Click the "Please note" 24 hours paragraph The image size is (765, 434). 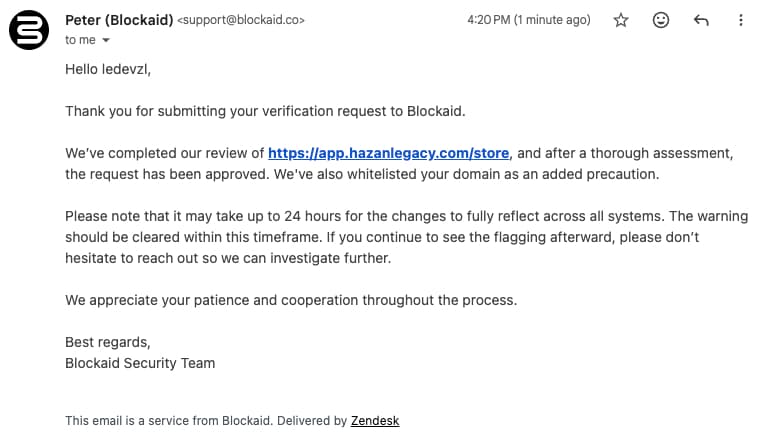pos(380,237)
